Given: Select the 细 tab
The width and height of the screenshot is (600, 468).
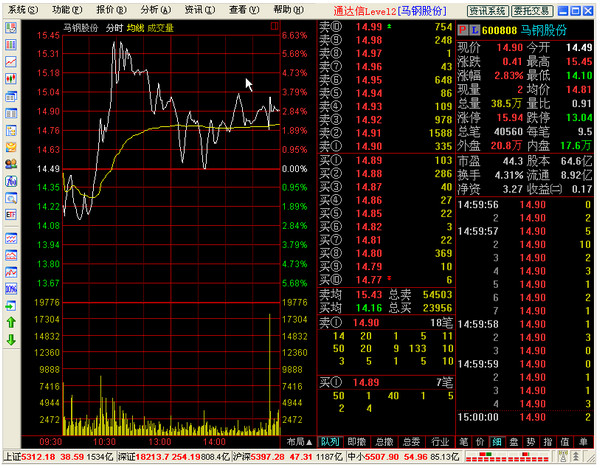Looking at the screenshot, I should point(497,442).
